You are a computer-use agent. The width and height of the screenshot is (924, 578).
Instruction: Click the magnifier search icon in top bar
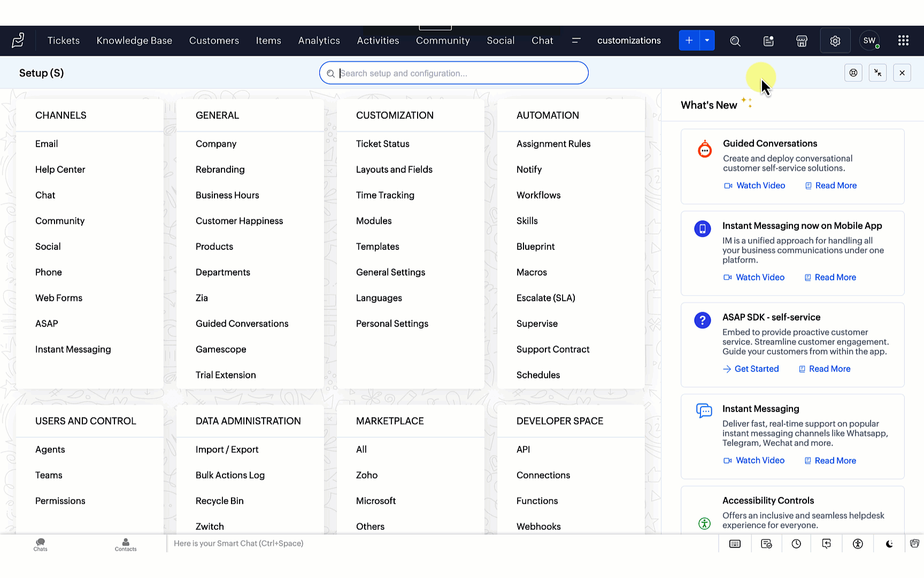tap(735, 41)
